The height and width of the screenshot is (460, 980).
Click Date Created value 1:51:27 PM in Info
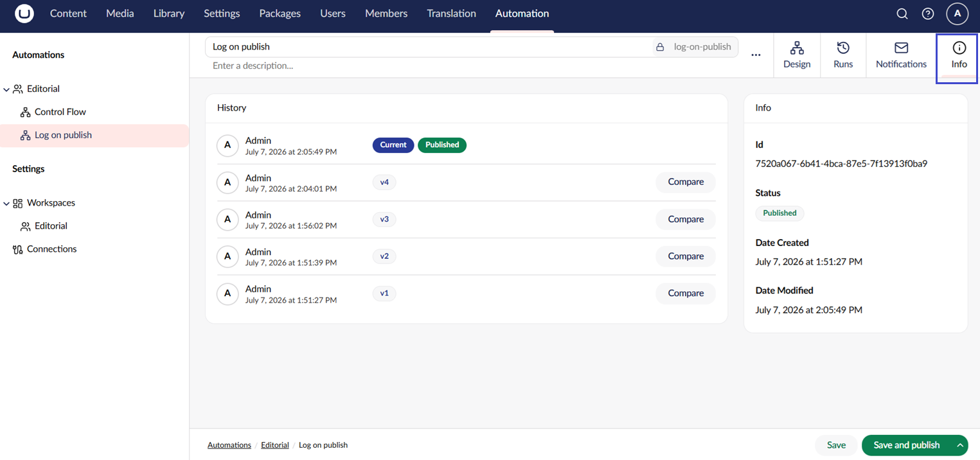(x=809, y=261)
